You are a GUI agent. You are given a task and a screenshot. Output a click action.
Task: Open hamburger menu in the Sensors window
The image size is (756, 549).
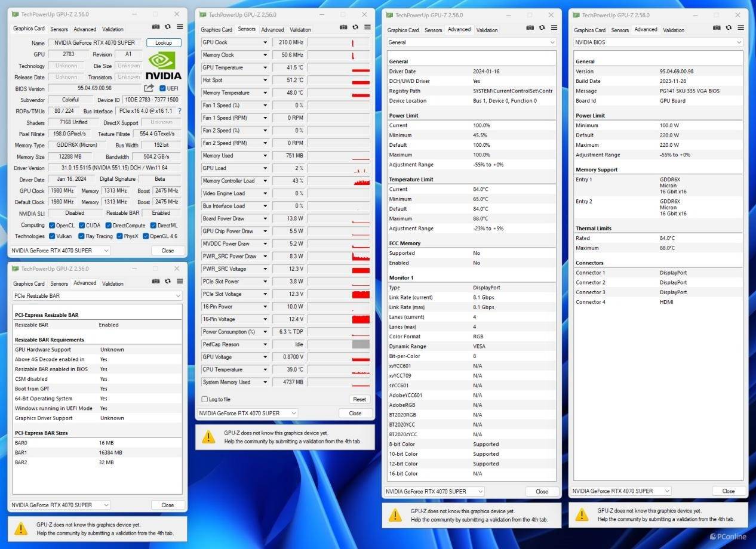pos(367,27)
